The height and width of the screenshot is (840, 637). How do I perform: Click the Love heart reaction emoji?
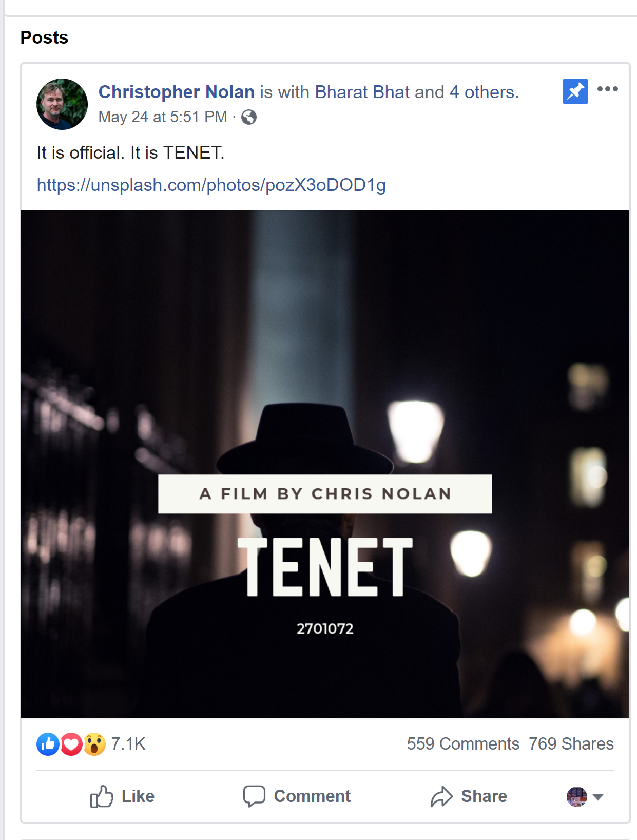(71, 744)
